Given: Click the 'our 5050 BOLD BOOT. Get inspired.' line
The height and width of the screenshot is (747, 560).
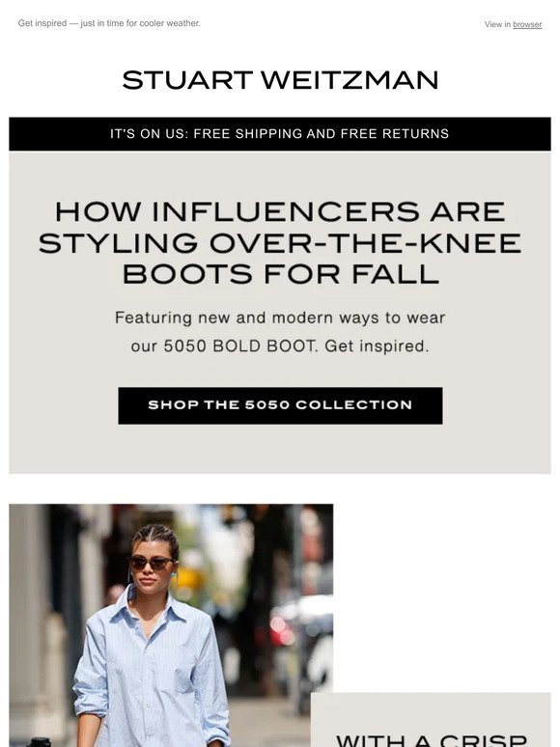Looking at the screenshot, I should [x=280, y=346].
